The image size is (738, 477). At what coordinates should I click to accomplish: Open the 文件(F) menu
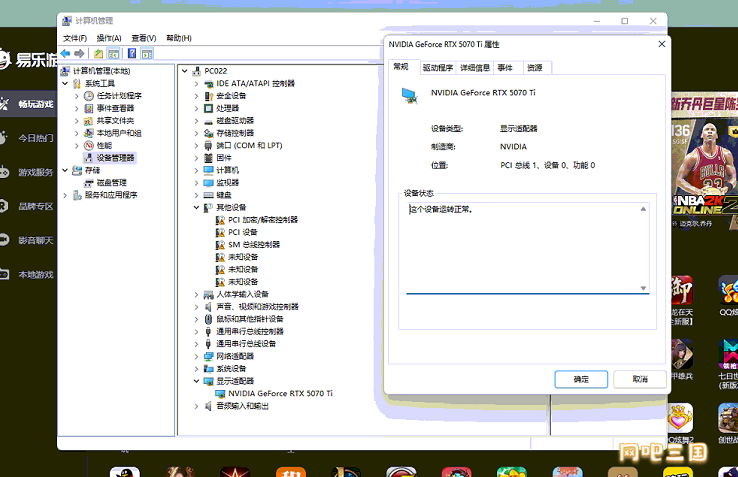coord(75,38)
